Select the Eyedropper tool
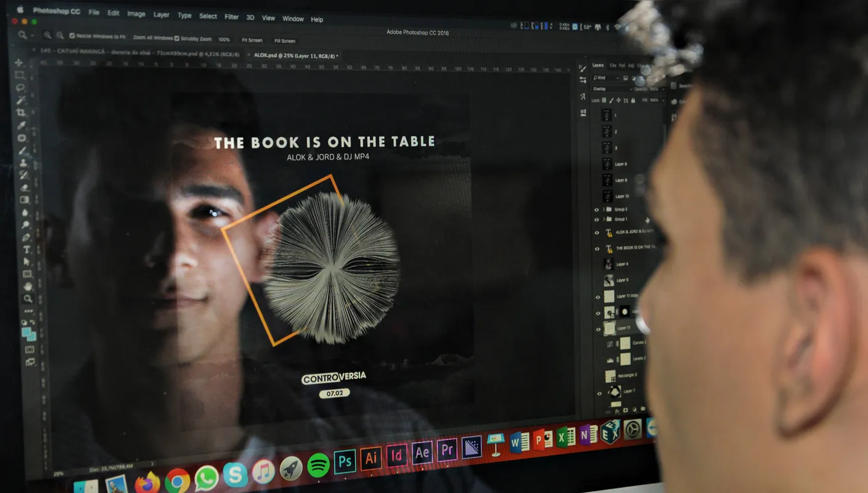 [x=22, y=125]
